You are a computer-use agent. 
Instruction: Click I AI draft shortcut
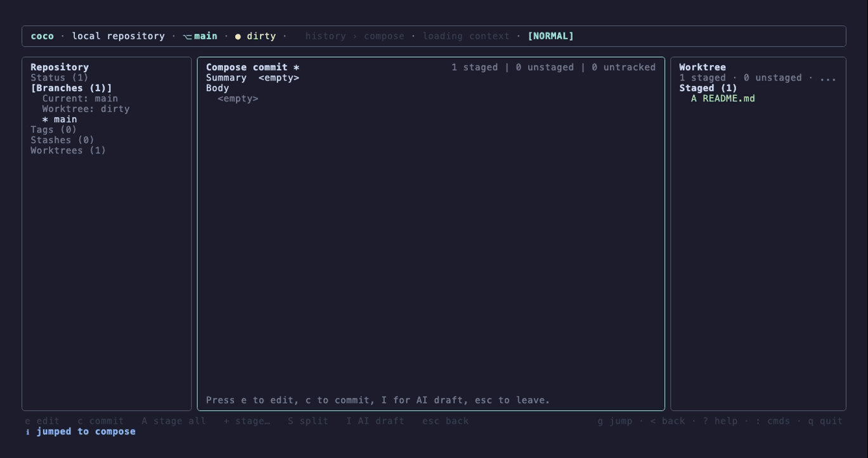click(x=375, y=421)
